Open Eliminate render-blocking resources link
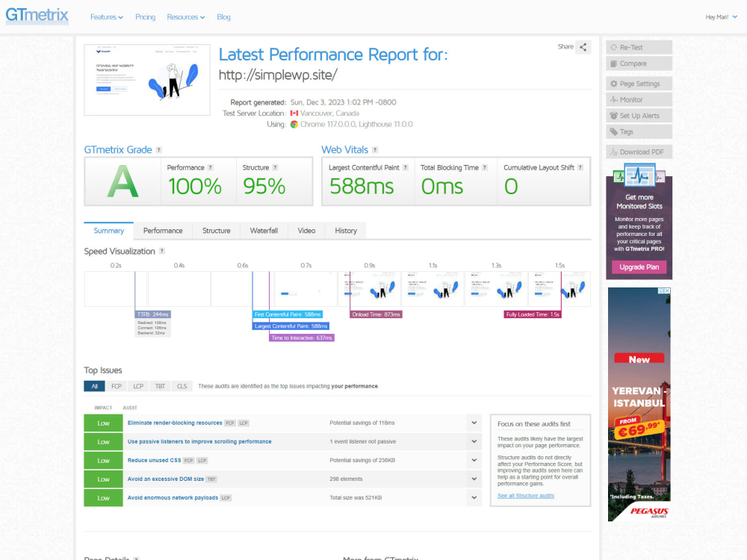This screenshot has height=560, width=747. pos(175,423)
